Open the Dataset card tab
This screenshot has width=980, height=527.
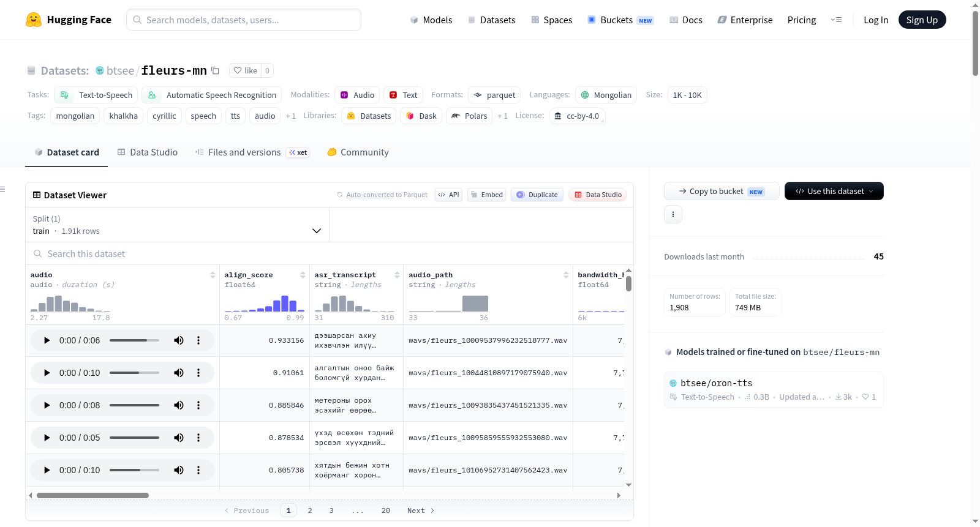(x=66, y=152)
